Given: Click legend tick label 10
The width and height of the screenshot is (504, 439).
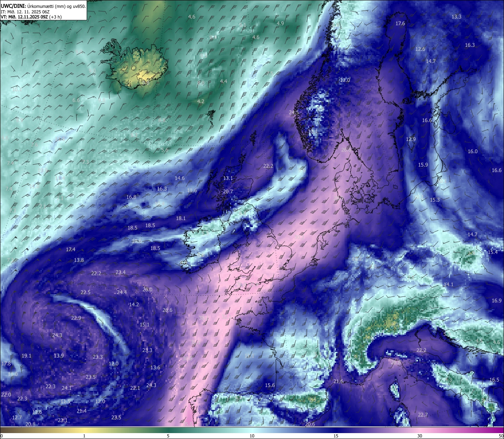Looking at the screenshot, I should (x=252, y=436).
